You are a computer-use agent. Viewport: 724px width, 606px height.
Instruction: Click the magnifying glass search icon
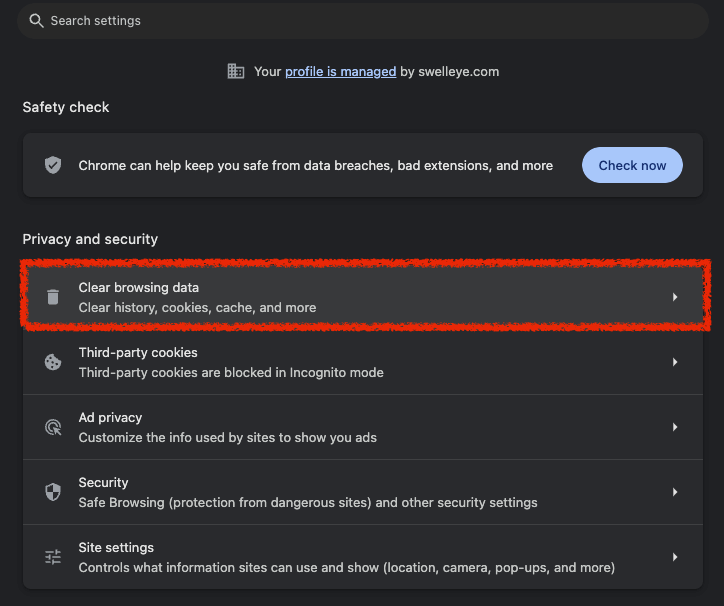[x=37, y=21]
